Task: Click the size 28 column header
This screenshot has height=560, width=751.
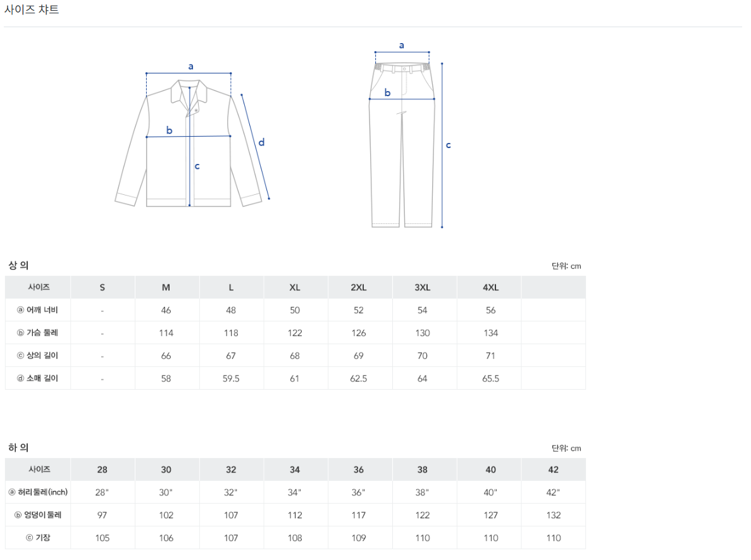Action: pos(102,470)
